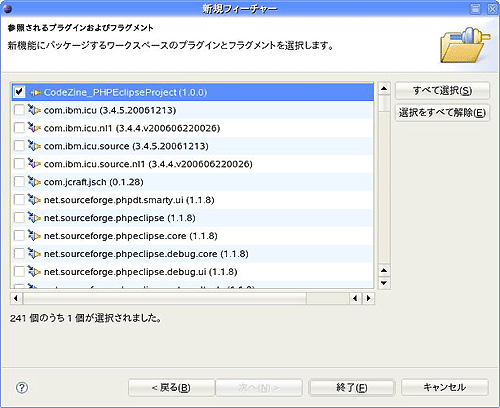Click the fragment icon beside com.ibm.icu.nl1

pyautogui.click(x=34, y=128)
